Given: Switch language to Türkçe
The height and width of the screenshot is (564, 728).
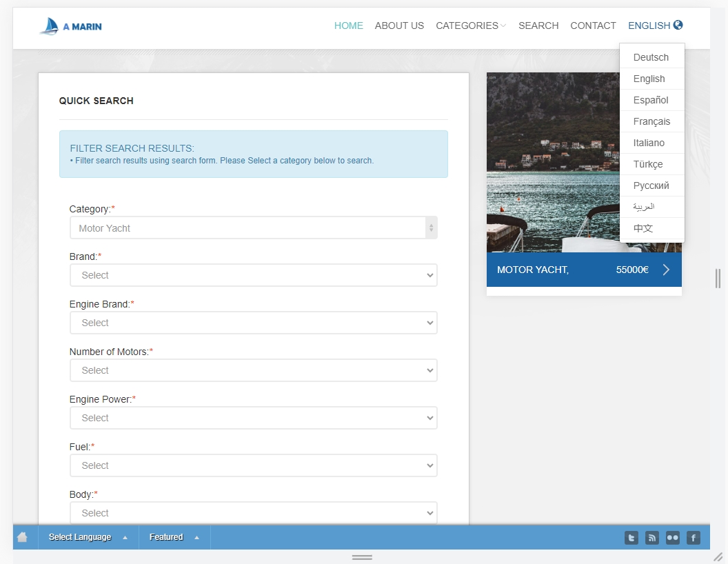Looking at the screenshot, I should click(x=652, y=164).
